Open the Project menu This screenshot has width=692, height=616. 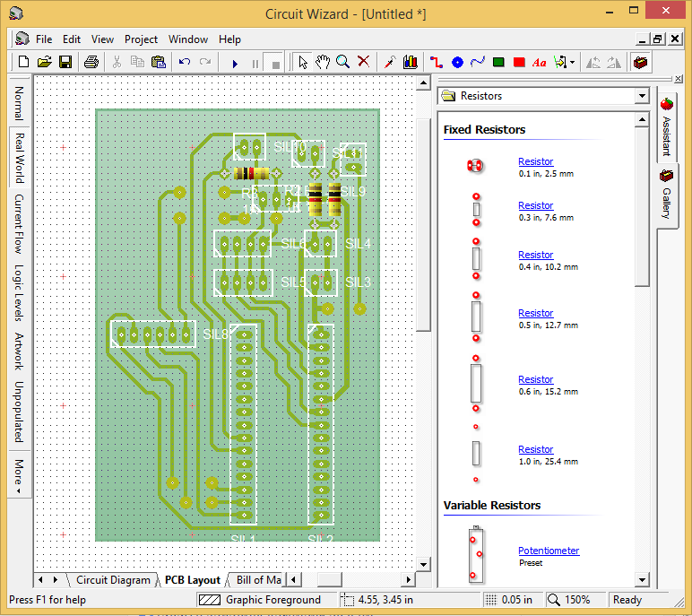click(141, 39)
